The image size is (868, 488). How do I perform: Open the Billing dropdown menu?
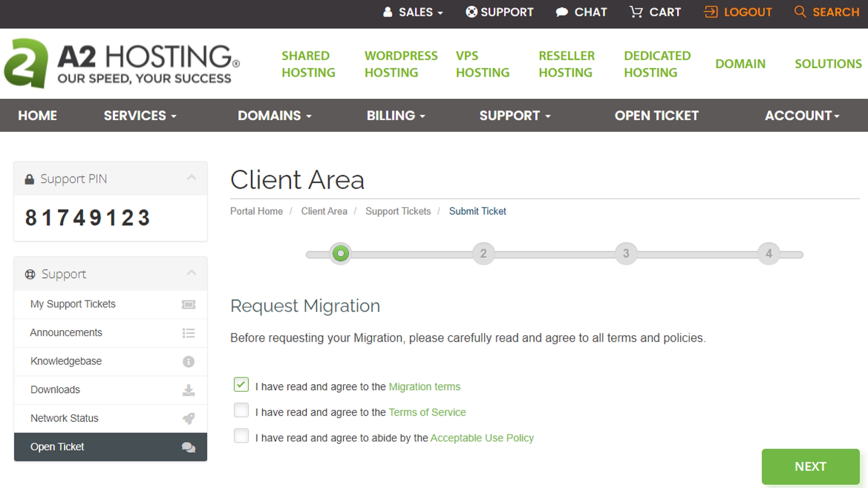396,116
